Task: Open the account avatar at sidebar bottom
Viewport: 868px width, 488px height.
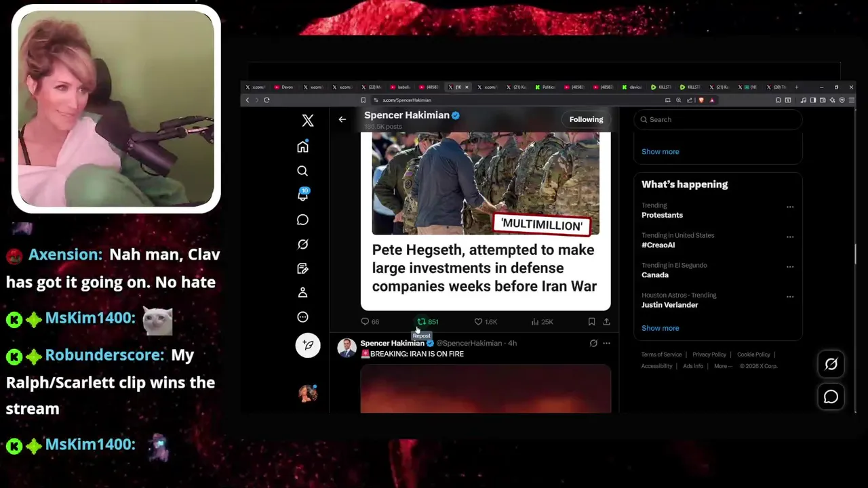Action: 307,393
